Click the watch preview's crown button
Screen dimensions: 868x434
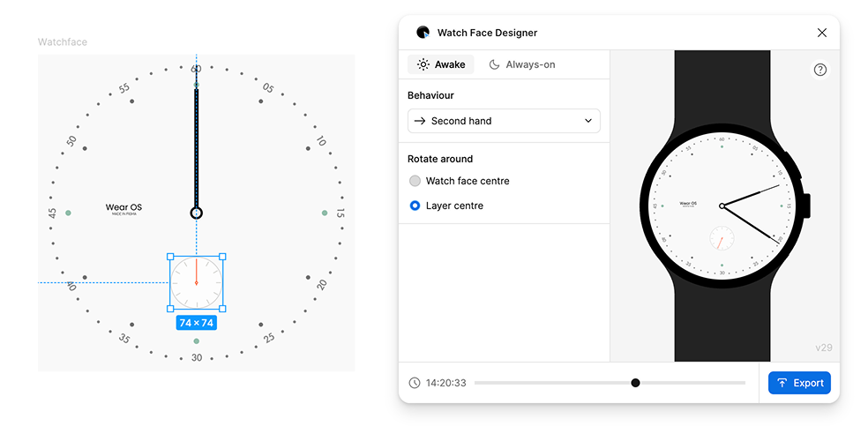point(805,206)
